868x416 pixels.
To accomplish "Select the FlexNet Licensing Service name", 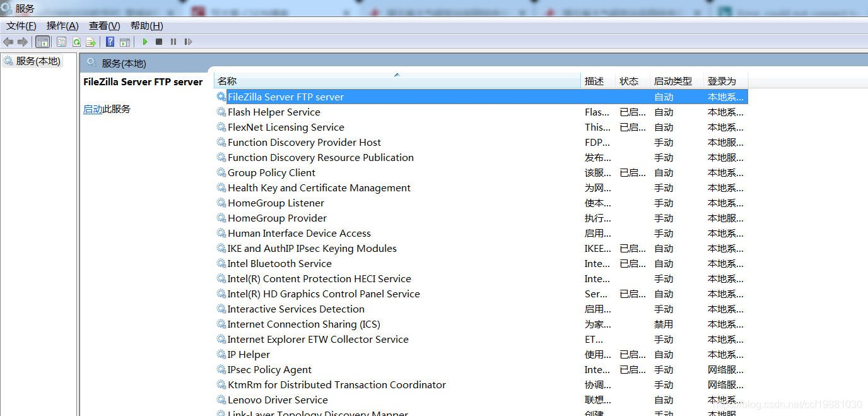I will click(286, 127).
